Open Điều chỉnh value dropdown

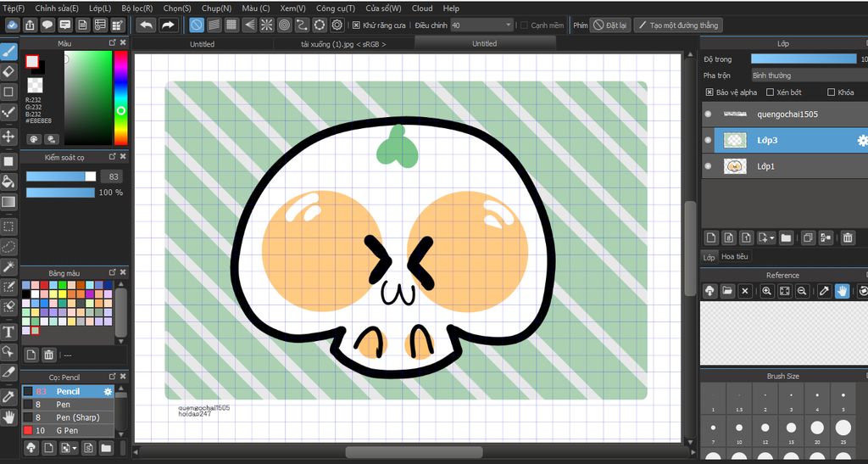[482, 25]
